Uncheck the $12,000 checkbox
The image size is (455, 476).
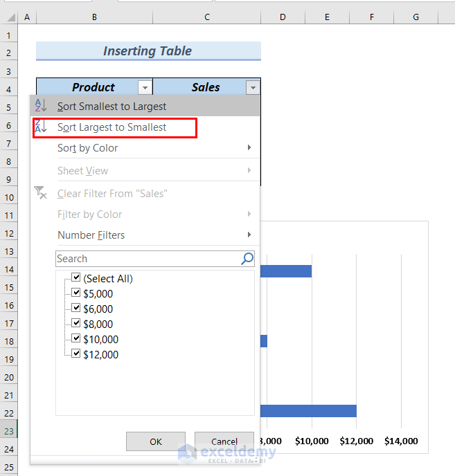point(75,354)
